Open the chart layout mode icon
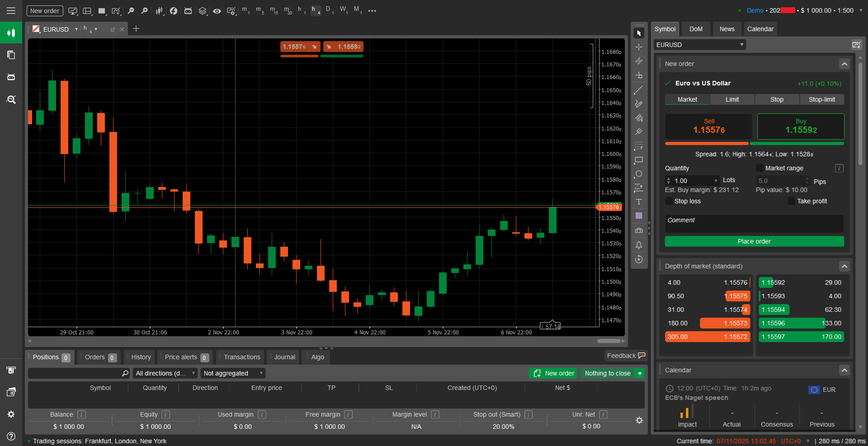The width and height of the screenshot is (868, 446). [x=87, y=11]
